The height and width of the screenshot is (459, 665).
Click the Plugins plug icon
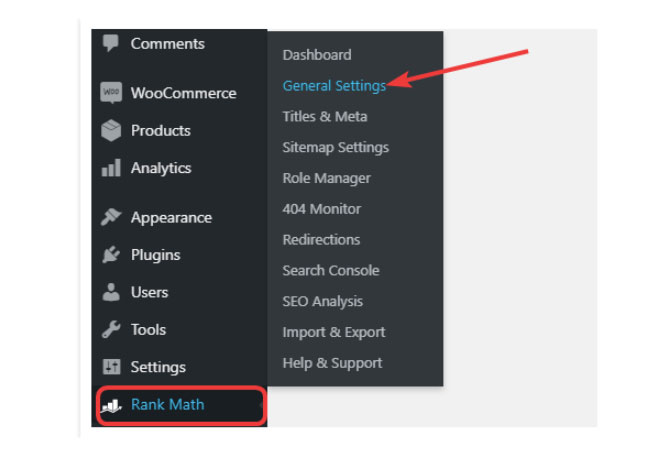coord(111,255)
